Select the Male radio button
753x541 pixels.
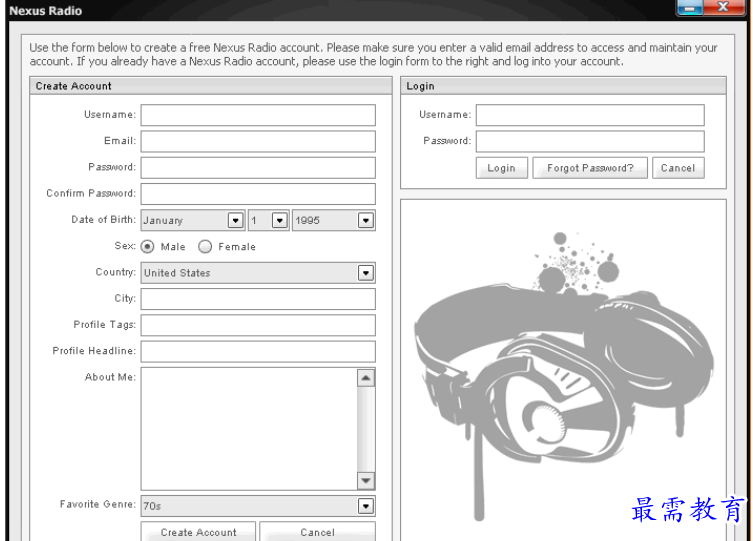147,246
